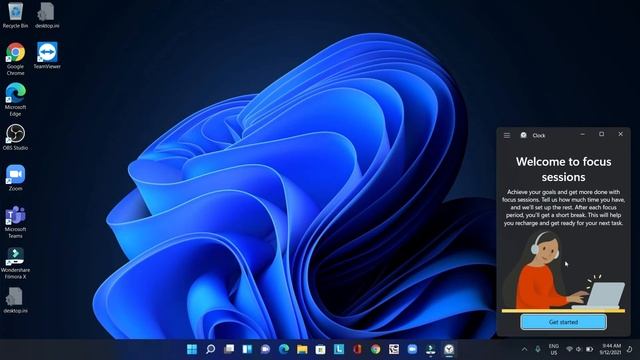This screenshot has width=640, height=360.
Task: Open the Wi-Fi network tray icon
Action: pyautogui.click(x=569, y=349)
